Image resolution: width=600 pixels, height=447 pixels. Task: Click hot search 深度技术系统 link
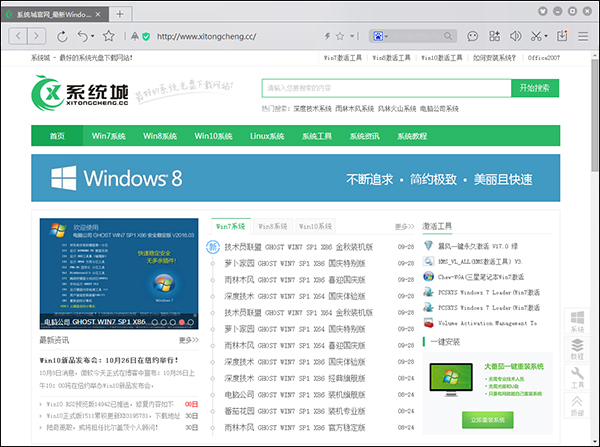point(312,109)
